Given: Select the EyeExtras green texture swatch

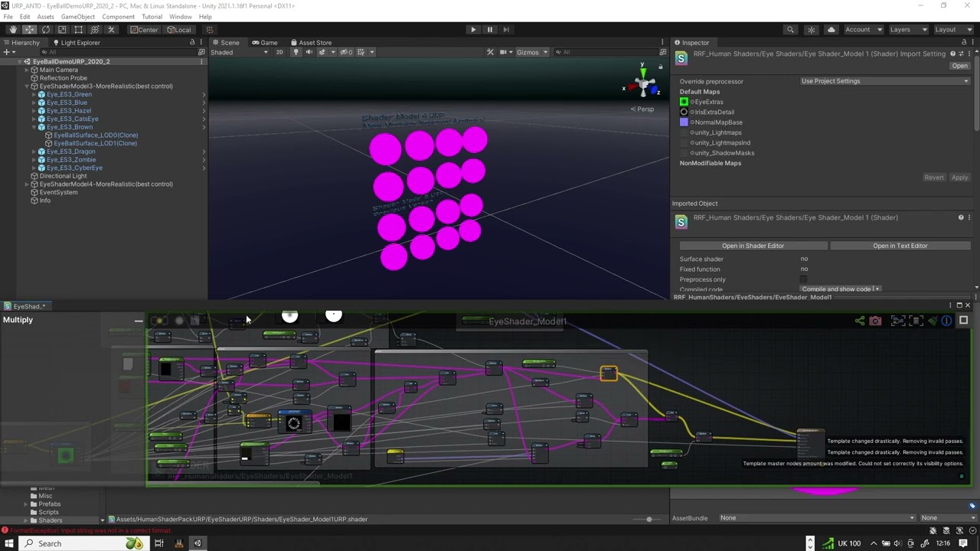Looking at the screenshot, I should (x=684, y=102).
